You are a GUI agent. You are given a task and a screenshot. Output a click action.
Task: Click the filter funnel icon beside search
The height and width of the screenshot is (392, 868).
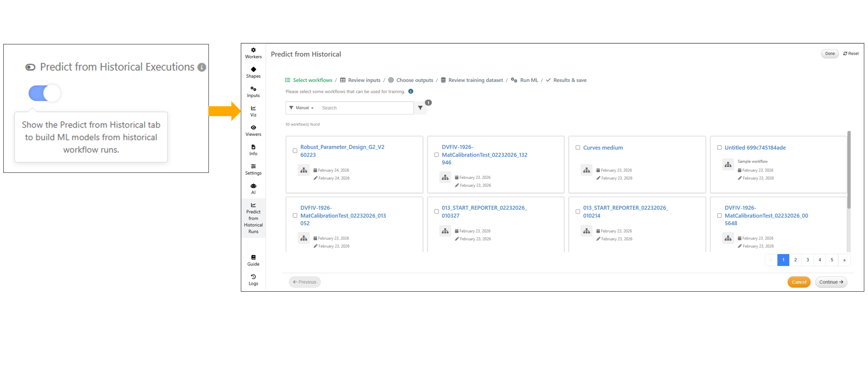[x=420, y=108]
